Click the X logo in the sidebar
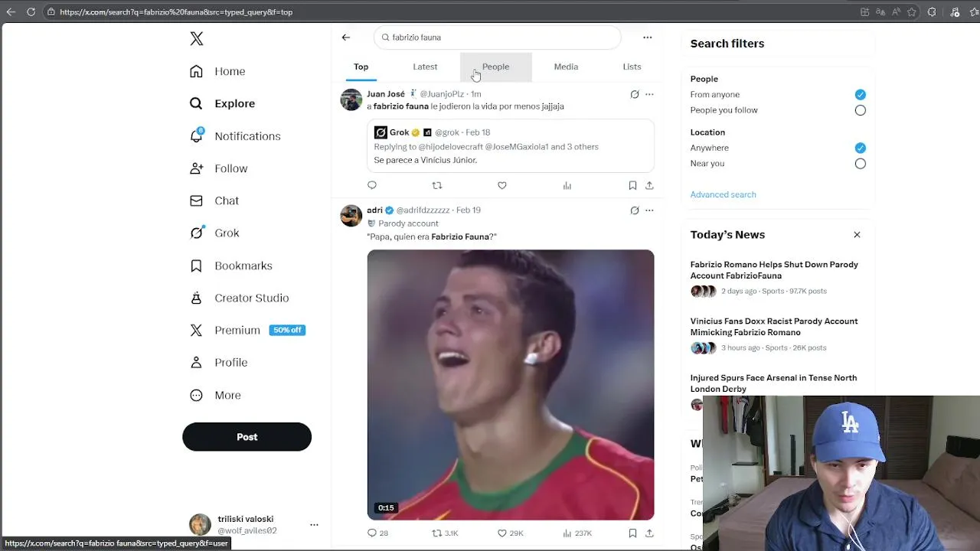980x551 pixels. (x=197, y=39)
